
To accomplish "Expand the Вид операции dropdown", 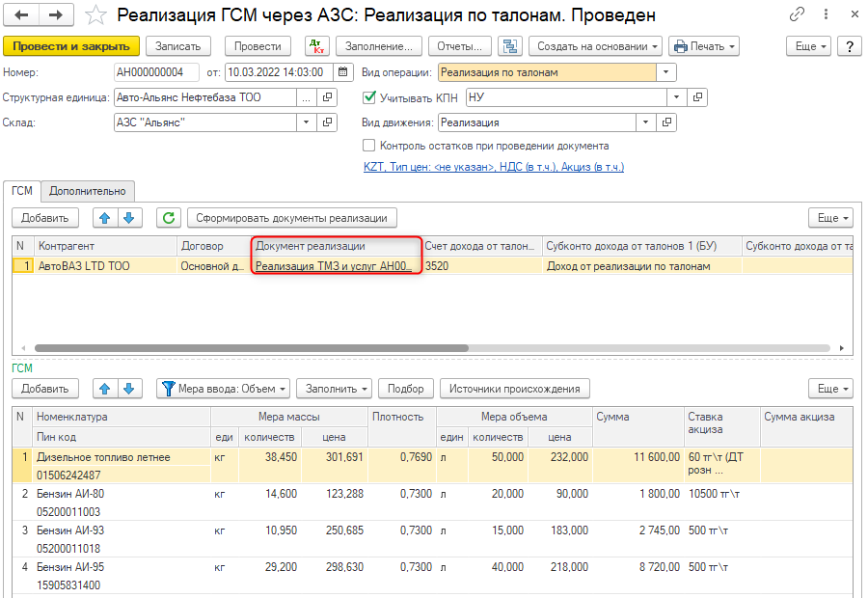I will (666, 72).
